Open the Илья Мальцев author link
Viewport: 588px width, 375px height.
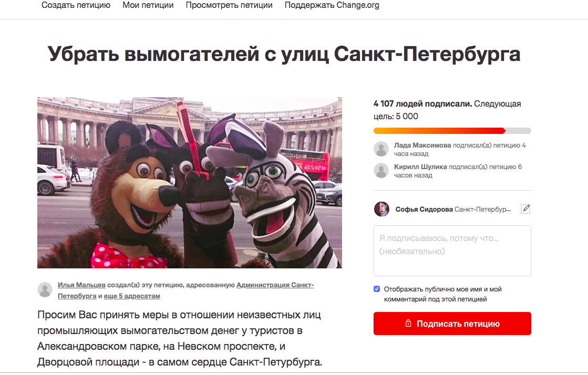pos(81,285)
